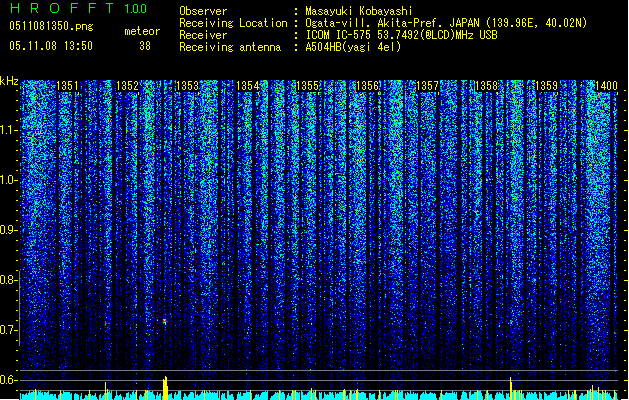The width and height of the screenshot is (629, 400).
Task: Click the 1358 time marker
Action: tap(487, 86)
